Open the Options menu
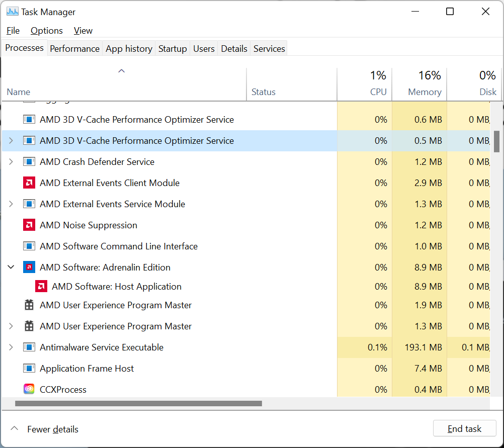 47,31
